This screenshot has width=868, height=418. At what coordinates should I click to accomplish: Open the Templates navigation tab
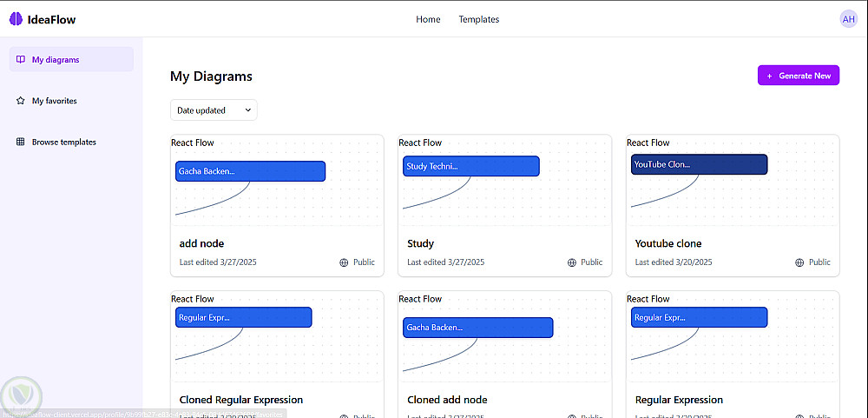pos(479,19)
